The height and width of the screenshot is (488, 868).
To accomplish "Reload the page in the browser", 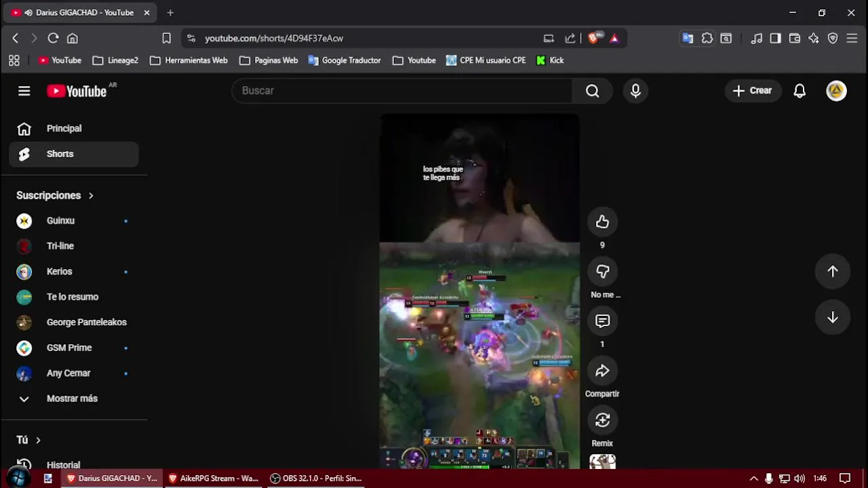I will pos(53,39).
